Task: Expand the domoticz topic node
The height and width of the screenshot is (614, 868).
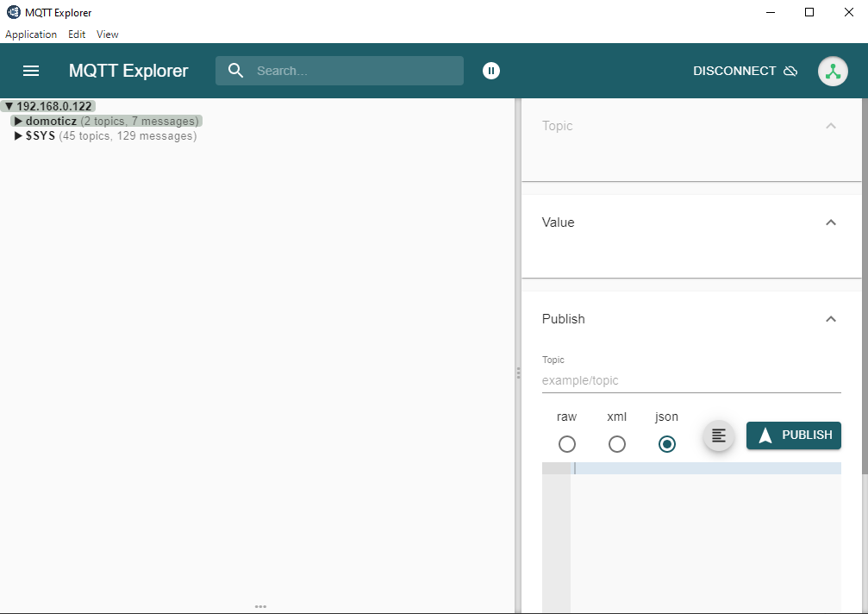Action: click(x=18, y=121)
